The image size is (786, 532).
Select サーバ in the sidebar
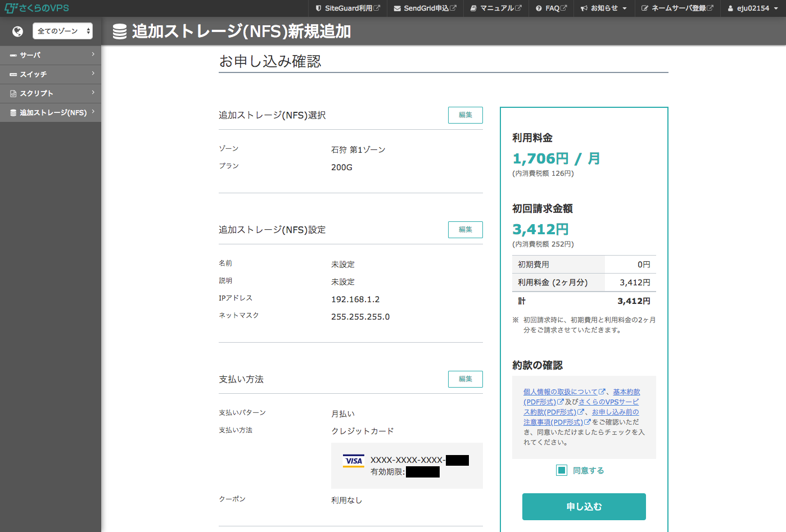click(51, 55)
